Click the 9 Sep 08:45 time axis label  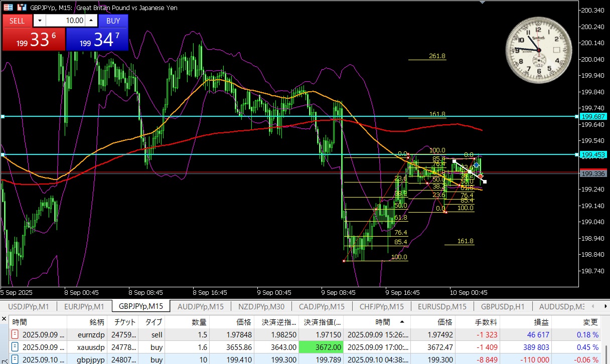pyautogui.click(x=339, y=292)
